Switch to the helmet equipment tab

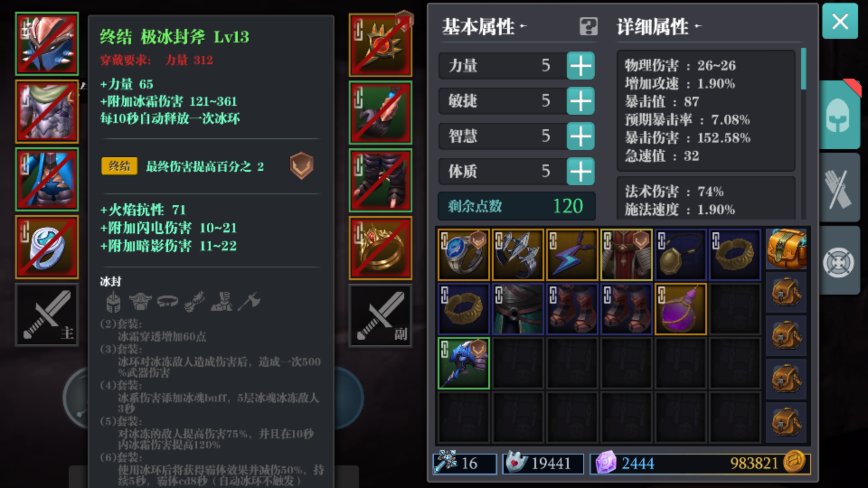click(x=839, y=116)
